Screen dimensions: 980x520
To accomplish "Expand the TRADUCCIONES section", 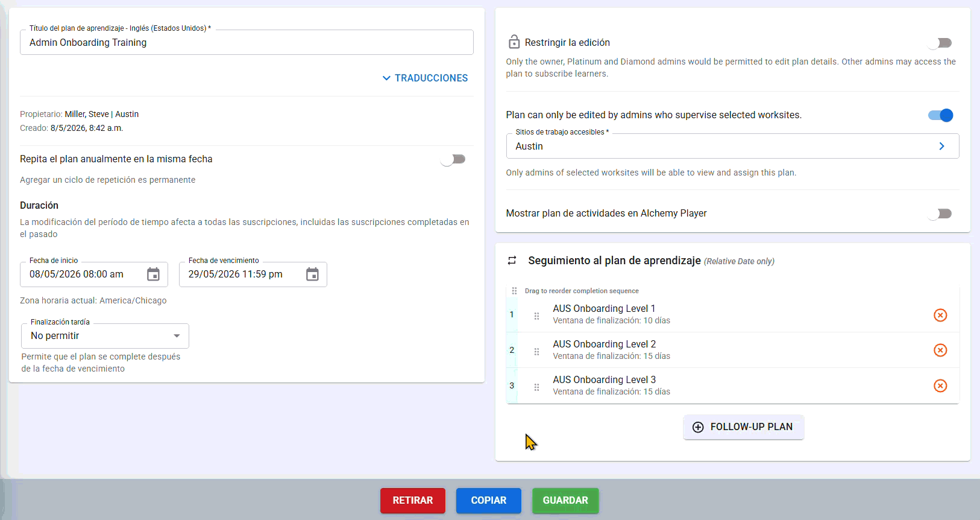I will pos(426,78).
